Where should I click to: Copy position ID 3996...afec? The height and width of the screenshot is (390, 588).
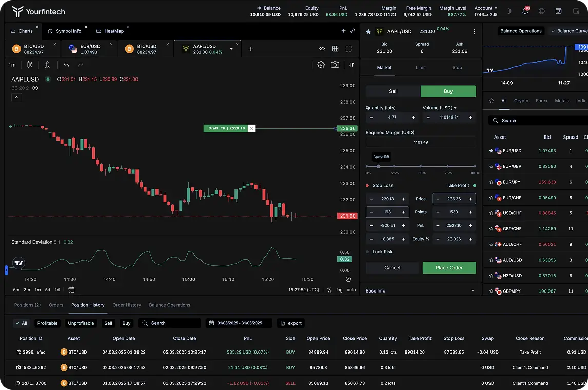pos(19,352)
